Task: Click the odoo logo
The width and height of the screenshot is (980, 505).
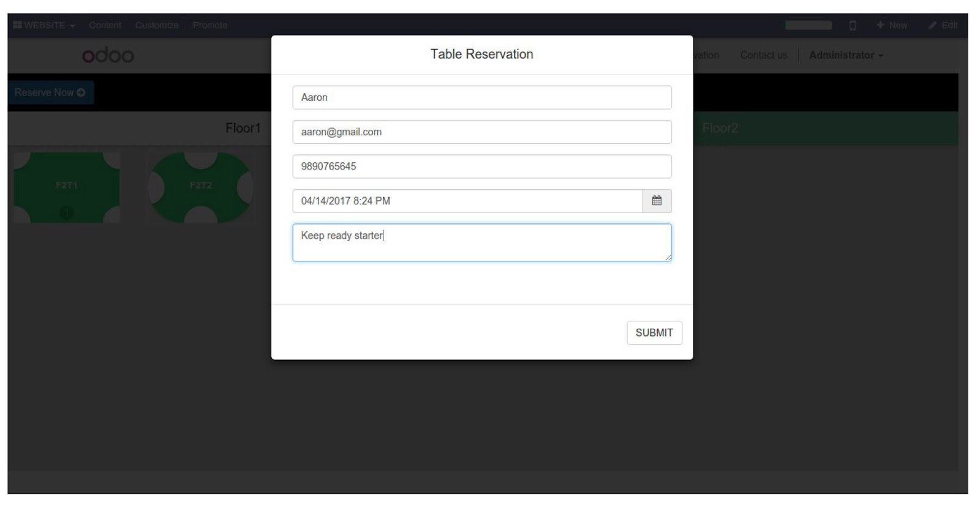Action: tap(108, 55)
